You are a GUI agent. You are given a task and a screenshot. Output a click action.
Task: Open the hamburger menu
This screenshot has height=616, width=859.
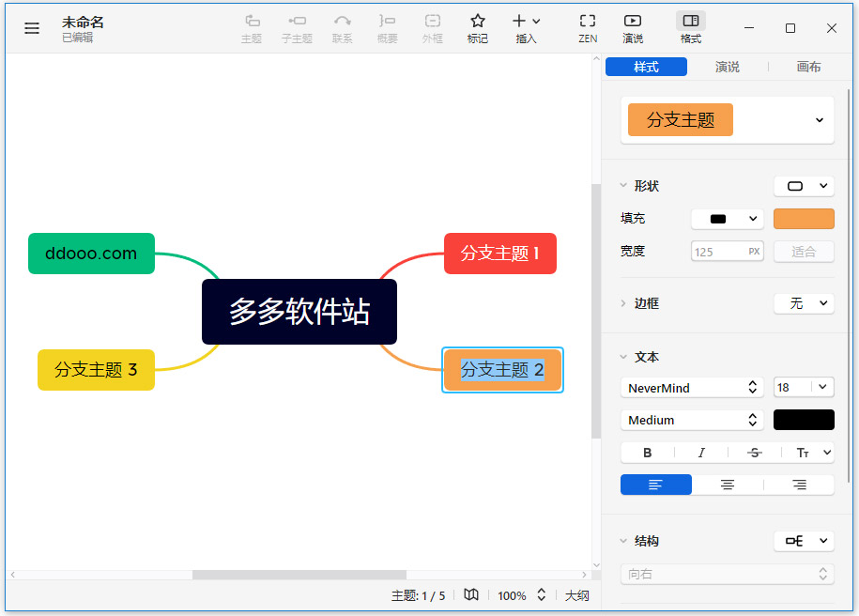(31, 27)
